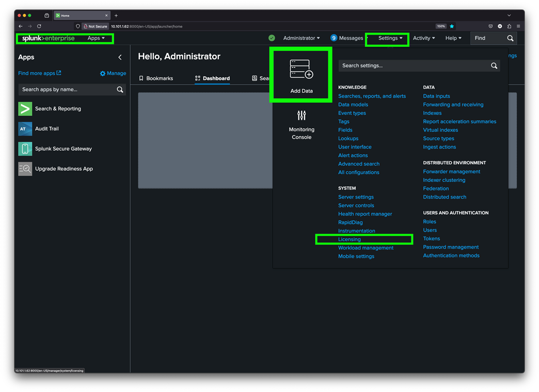Click the splunk>enterprise logo

point(48,38)
